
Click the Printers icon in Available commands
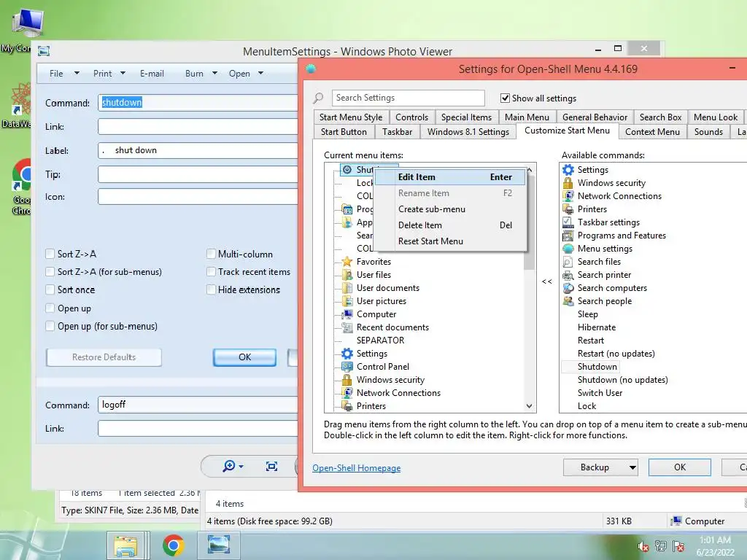[x=568, y=209]
